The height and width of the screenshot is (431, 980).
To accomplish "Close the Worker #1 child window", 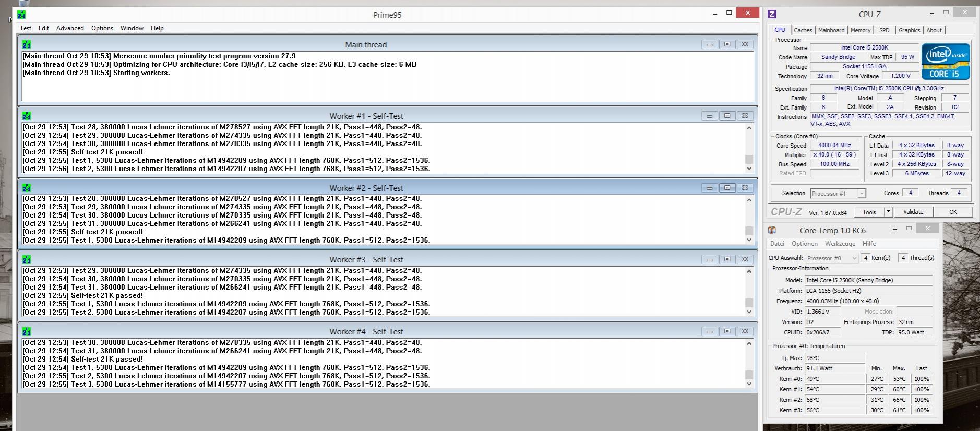I will (745, 116).
